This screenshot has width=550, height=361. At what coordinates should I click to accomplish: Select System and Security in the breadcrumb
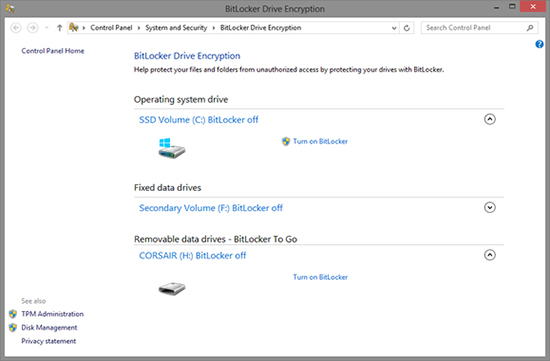176,28
